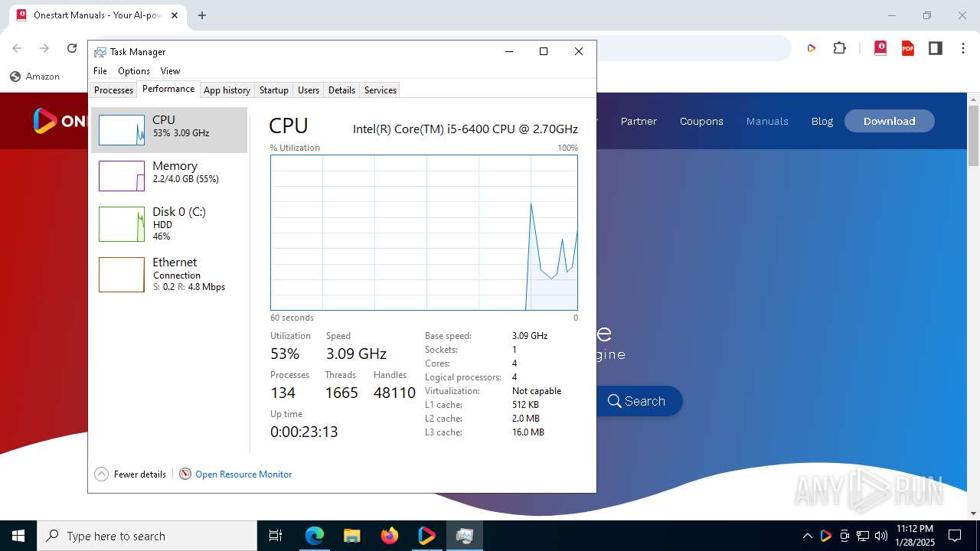The height and width of the screenshot is (551, 980).
Task: Click the Onestart play icon in address bar
Action: 812,48
